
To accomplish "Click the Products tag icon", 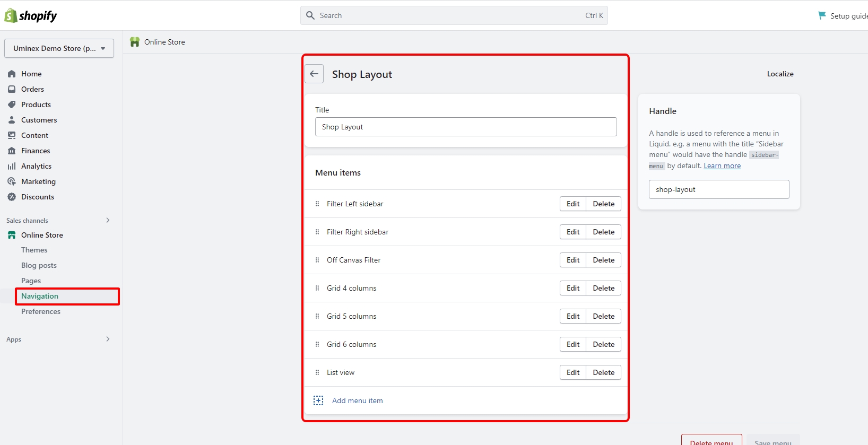I will point(12,104).
